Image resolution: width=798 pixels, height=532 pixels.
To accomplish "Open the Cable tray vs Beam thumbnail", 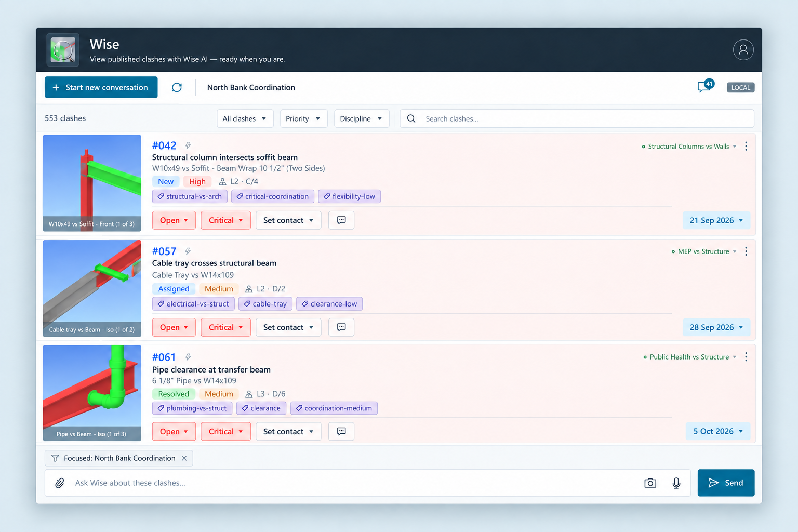I will click(x=92, y=288).
